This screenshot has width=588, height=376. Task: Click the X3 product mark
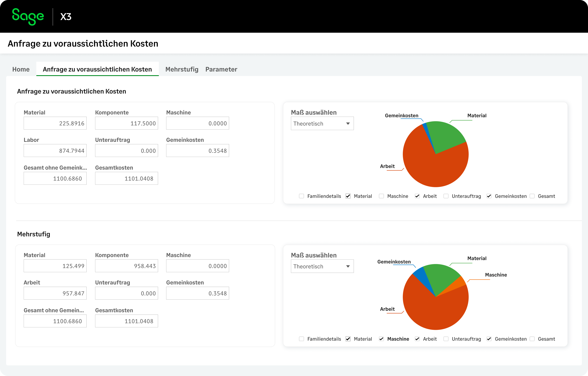(x=66, y=17)
